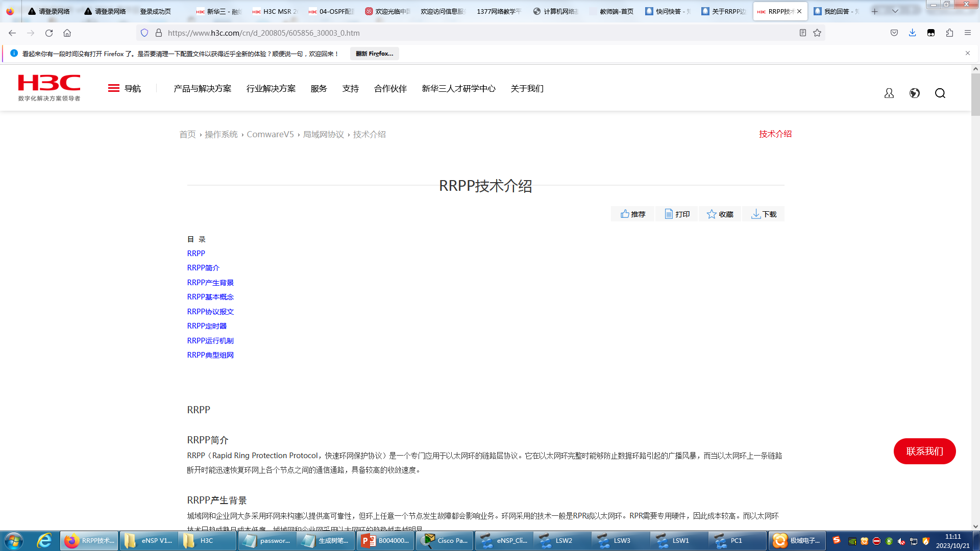Viewport: 980px width, 551px height.
Task: Open the user account login icon
Action: (889, 93)
